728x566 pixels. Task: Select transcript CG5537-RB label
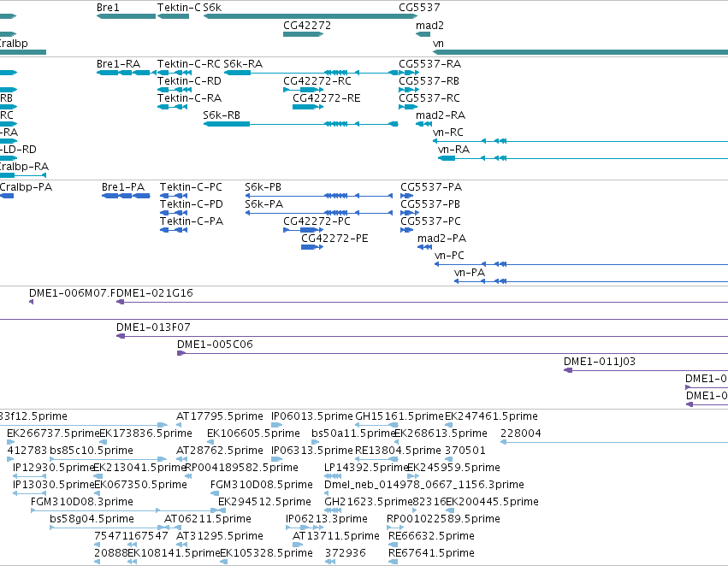pos(429,81)
